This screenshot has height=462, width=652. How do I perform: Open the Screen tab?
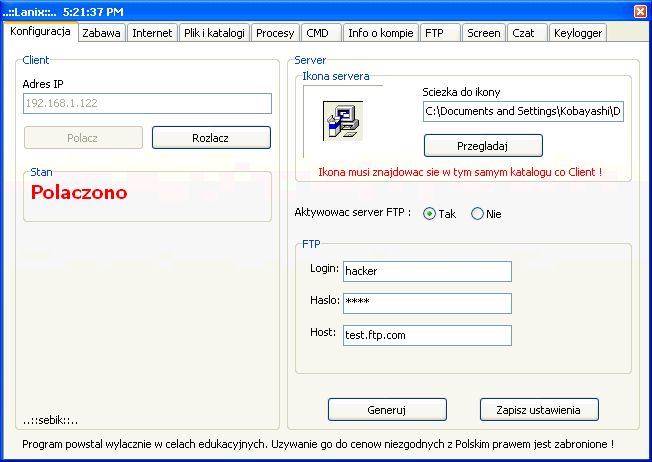coord(484,33)
